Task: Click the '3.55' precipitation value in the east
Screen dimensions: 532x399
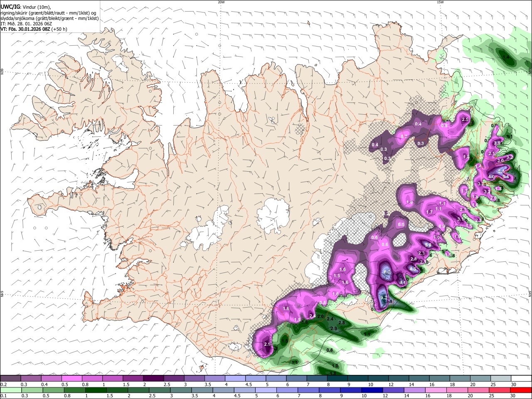Action: coord(498,143)
